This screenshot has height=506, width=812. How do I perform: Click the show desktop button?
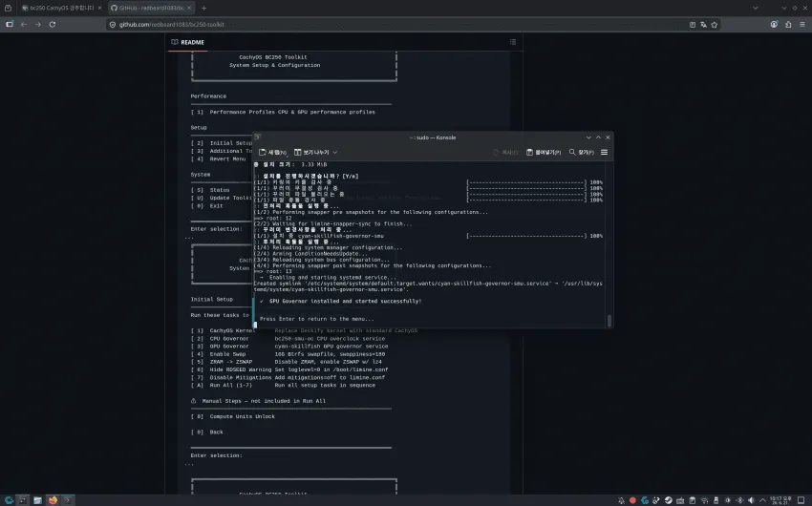(x=801, y=500)
